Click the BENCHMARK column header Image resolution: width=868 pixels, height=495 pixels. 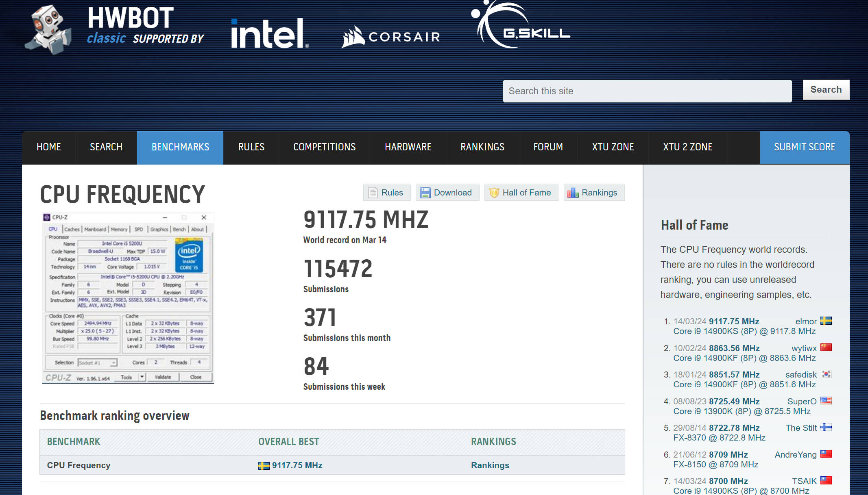(x=74, y=442)
